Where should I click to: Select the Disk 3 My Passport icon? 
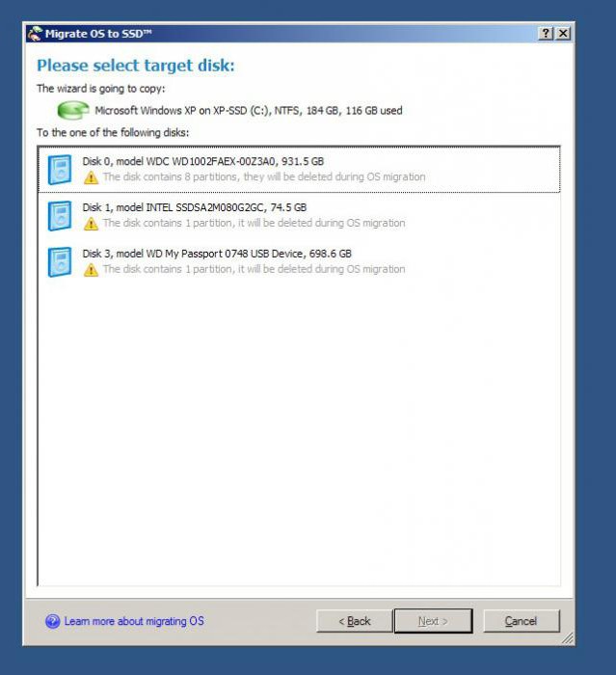pyautogui.click(x=60, y=261)
